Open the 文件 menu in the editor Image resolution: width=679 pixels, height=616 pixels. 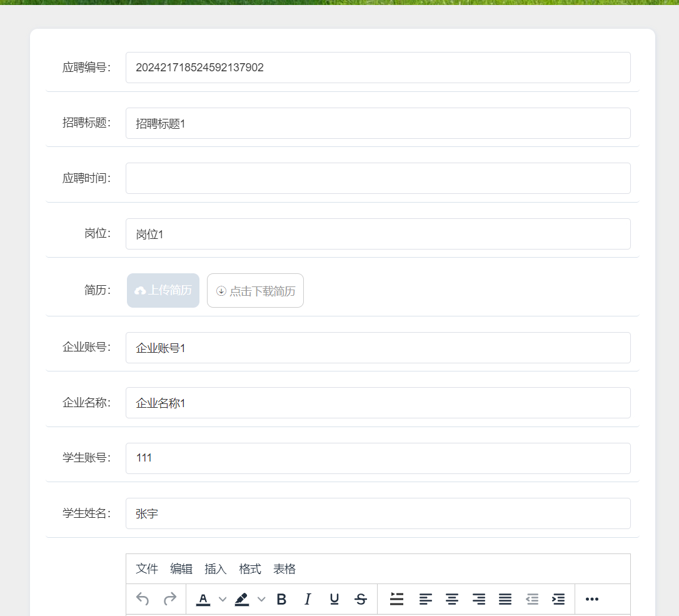(x=146, y=569)
